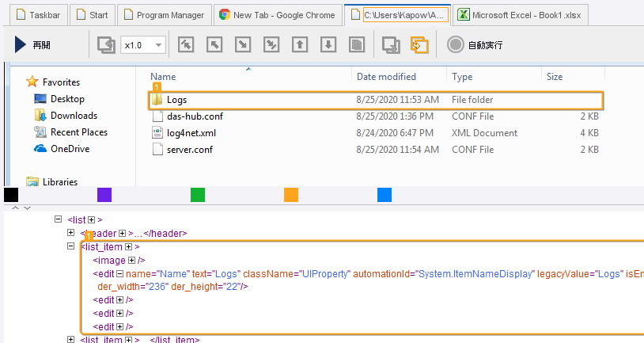Click the orange highlighted window toolbar icon
Viewport: 644px width, 343px height.
pyautogui.click(x=419, y=45)
